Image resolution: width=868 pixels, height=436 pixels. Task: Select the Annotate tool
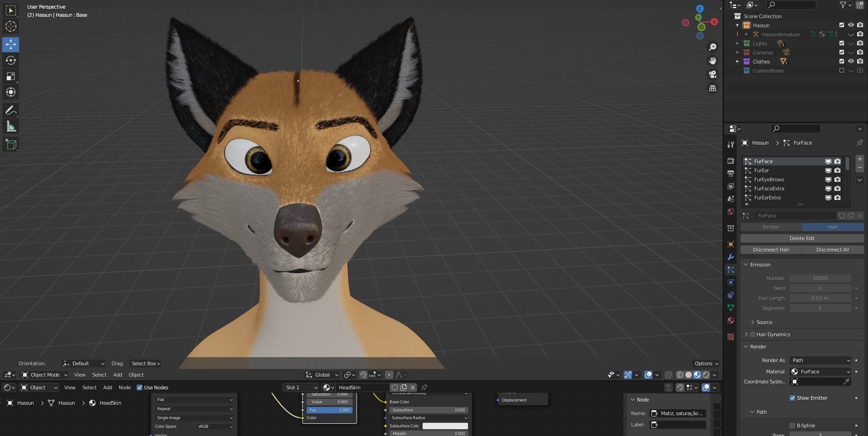(11, 111)
